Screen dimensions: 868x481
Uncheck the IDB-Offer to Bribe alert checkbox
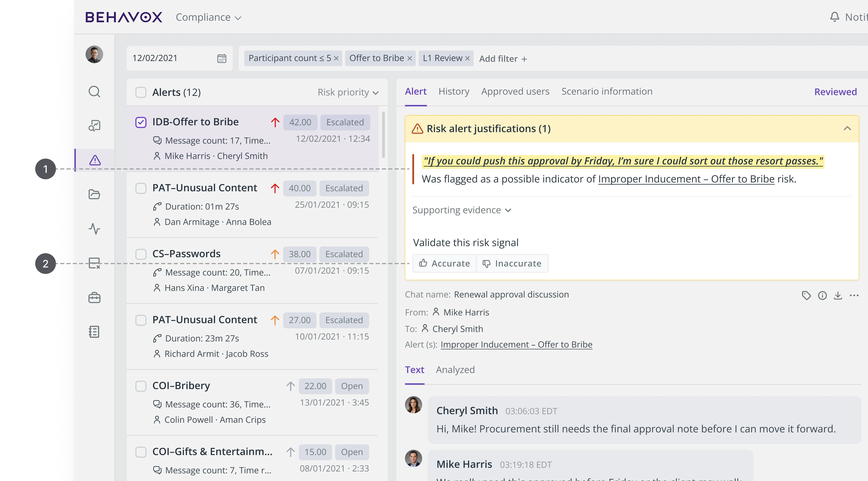pos(141,122)
